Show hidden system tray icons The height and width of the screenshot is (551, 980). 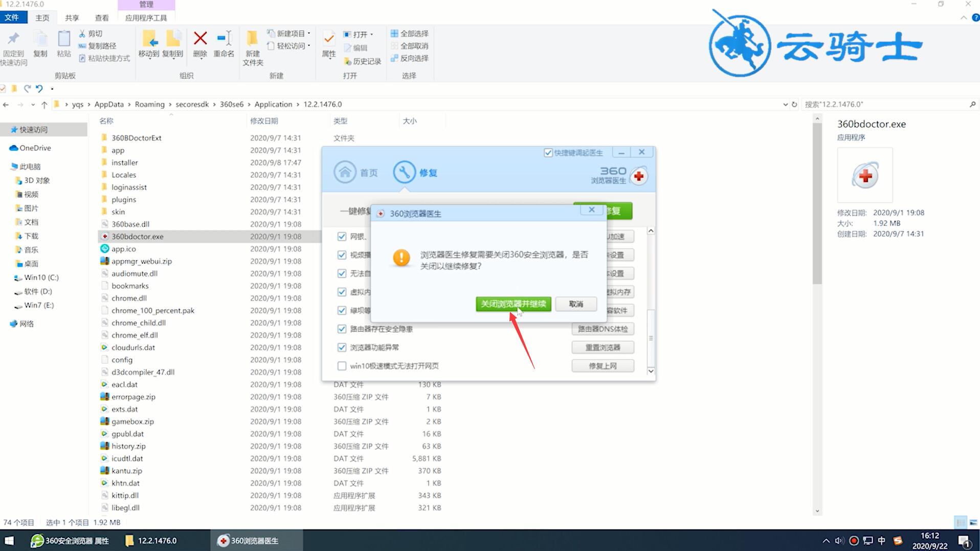[x=826, y=541]
